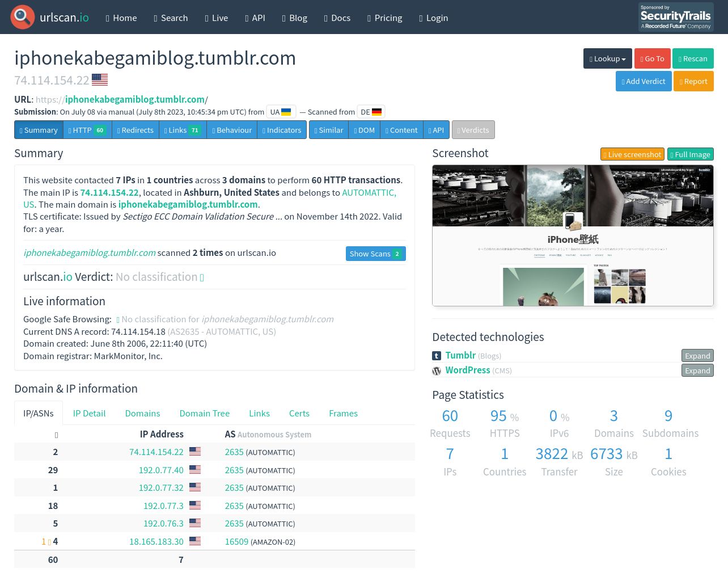
Task: Select the Domains tab
Action: pyautogui.click(x=142, y=413)
